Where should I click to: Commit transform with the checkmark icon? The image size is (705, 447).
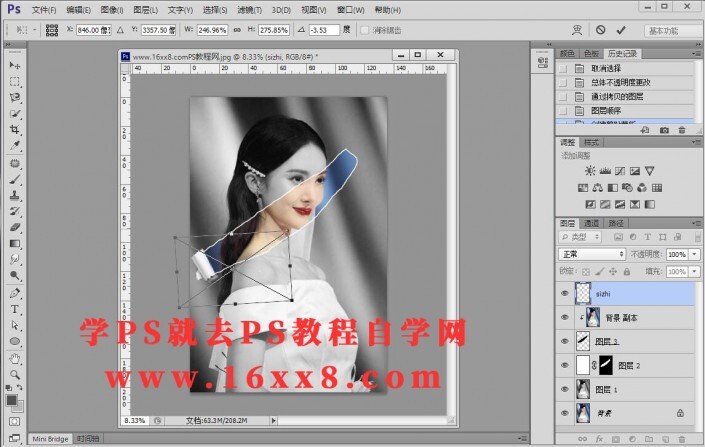coord(621,30)
